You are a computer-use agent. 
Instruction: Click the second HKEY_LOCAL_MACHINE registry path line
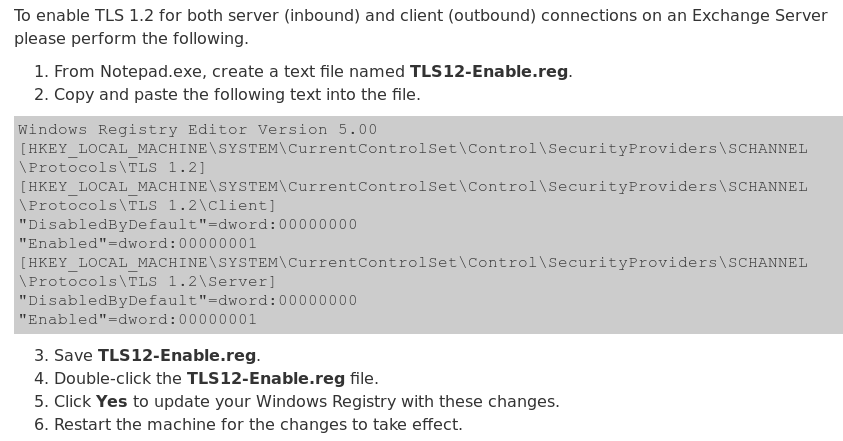pyautogui.click(x=413, y=187)
